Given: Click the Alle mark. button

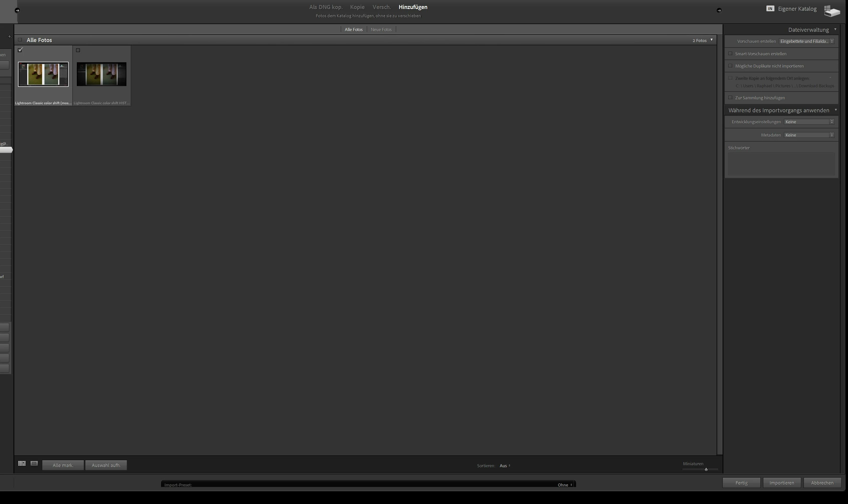Looking at the screenshot, I should [x=63, y=465].
